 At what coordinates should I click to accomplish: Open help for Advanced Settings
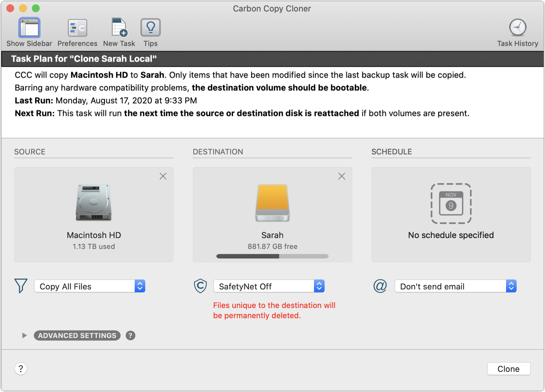(130, 336)
